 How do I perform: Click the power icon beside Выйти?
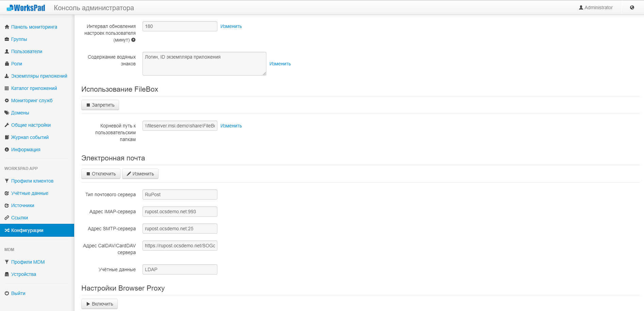[x=7, y=293]
